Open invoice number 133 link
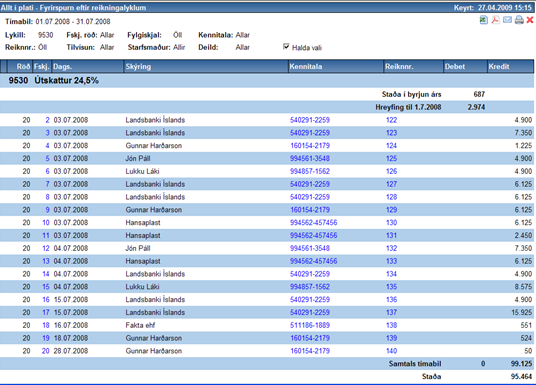This screenshot has height=385, width=536. [391, 261]
